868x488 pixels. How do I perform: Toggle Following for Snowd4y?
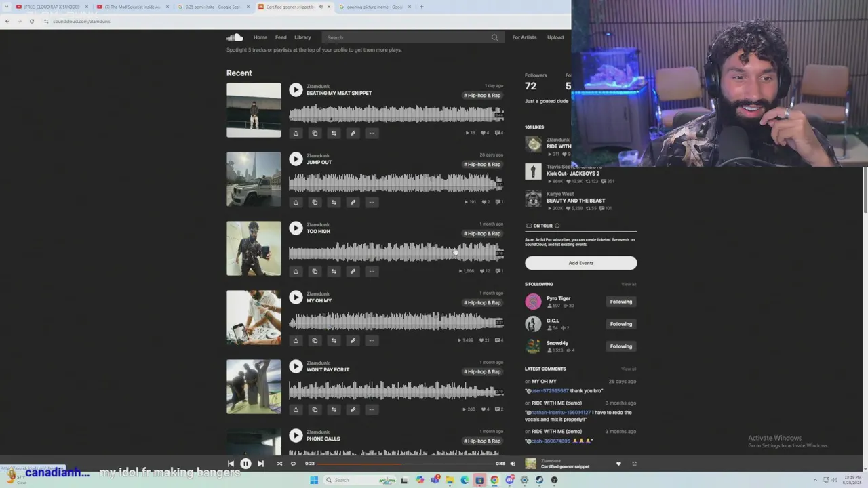click(x=620, y=346)
